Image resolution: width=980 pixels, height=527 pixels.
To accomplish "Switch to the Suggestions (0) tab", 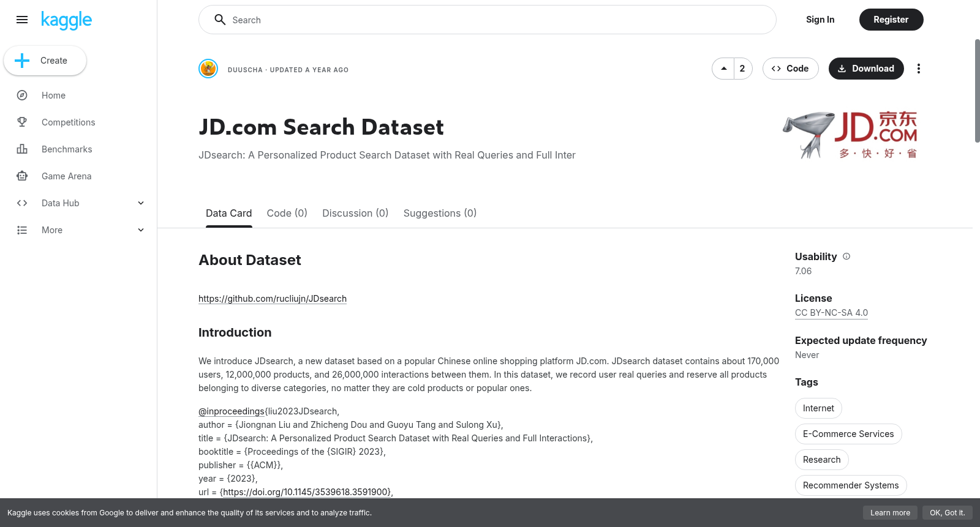I will (440, 213).
